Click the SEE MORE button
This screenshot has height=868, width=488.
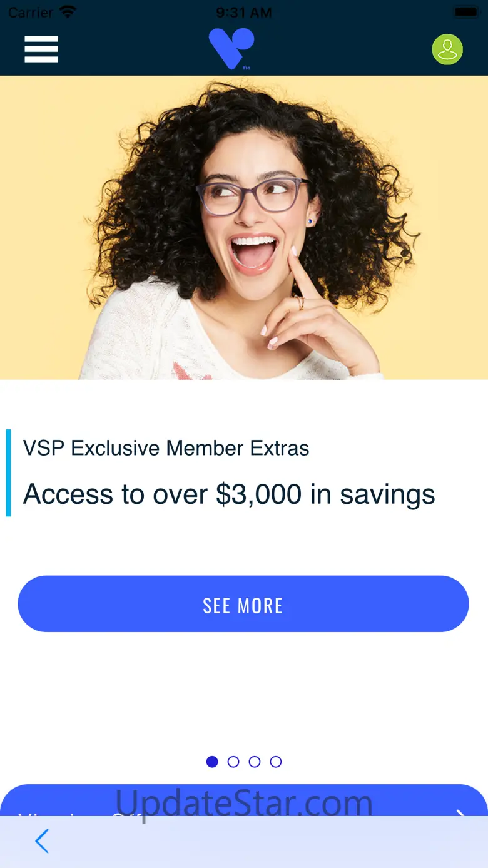pos(243,604)
